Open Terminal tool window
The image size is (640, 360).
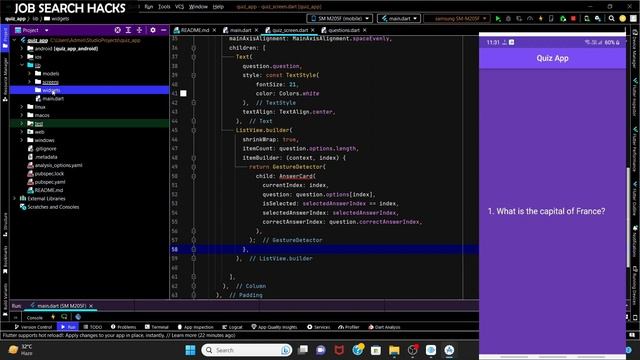[x=156, y=327]
